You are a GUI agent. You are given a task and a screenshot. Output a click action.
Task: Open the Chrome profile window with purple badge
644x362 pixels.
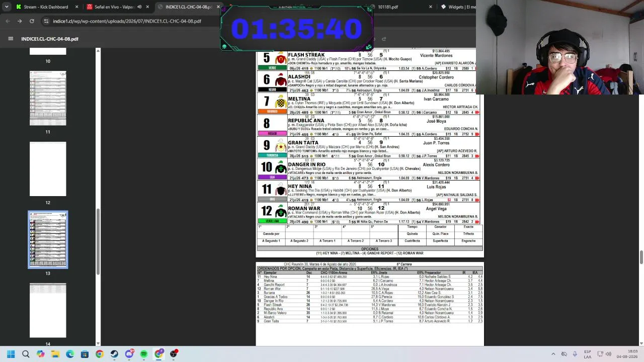tap(159, 354)
